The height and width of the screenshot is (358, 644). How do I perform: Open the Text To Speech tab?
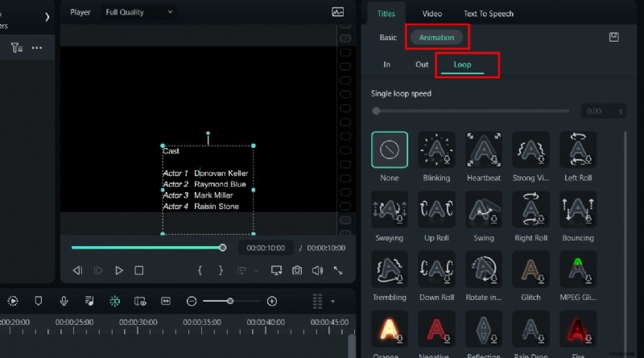click(x=489, y=13)
